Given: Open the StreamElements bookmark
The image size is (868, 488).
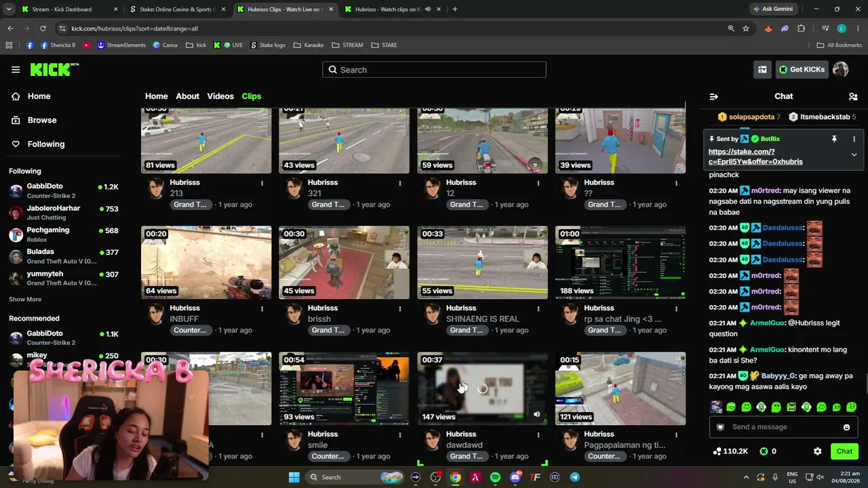Looking at the screenshot, I should (121, 45).
